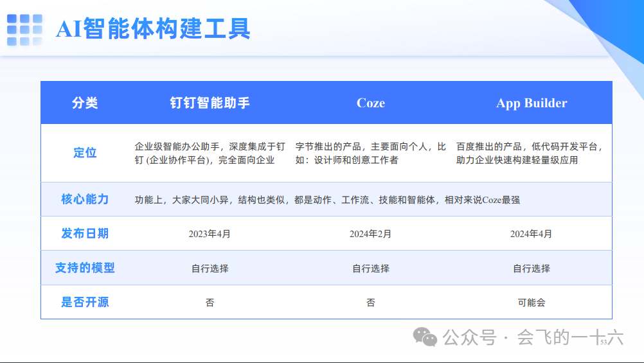Click 否 in the 钉钉智能助手 column
Image resolution: width=644 pixels, height=363 pixels.
pos(210,303)
